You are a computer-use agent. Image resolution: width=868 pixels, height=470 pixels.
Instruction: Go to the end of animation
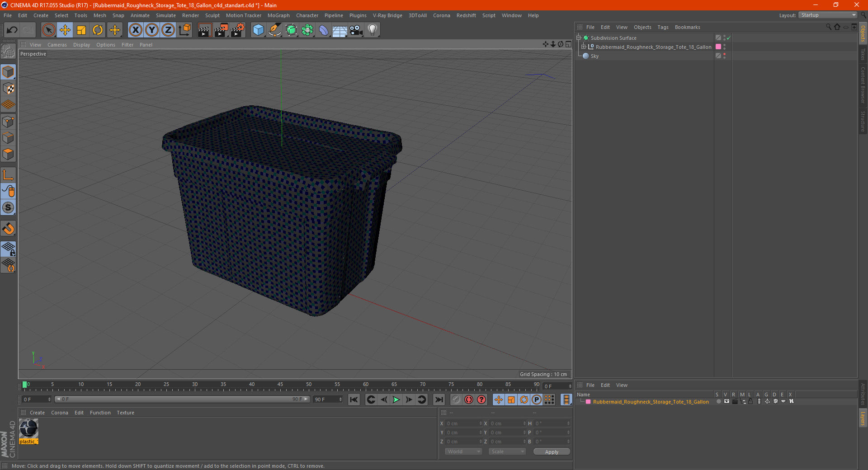tap(439, 399)
